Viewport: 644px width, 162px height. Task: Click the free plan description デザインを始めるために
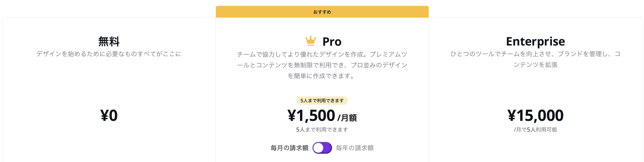coord(109,54)
